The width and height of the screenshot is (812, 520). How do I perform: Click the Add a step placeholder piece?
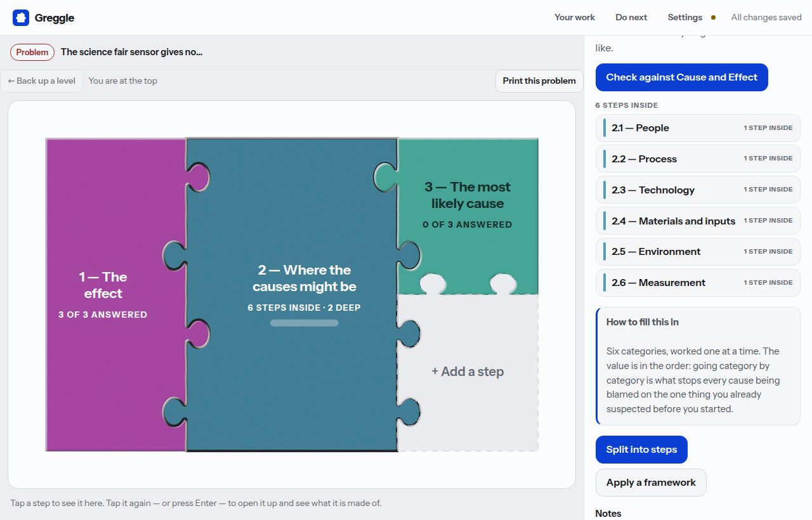tap(468, 372)
